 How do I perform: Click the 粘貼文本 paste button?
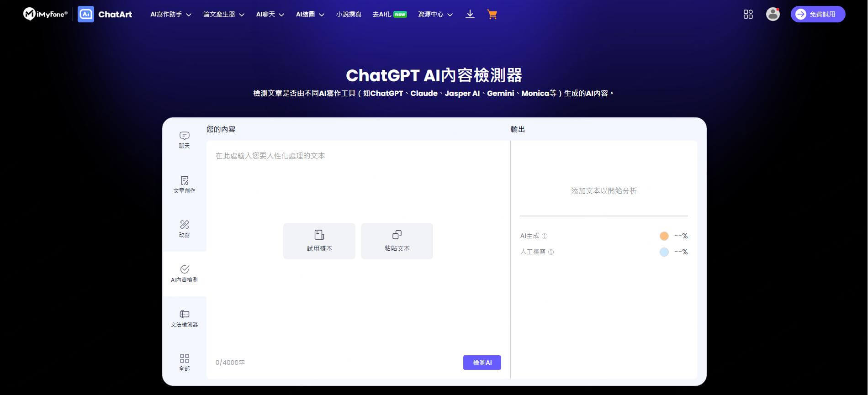[397, 241]
